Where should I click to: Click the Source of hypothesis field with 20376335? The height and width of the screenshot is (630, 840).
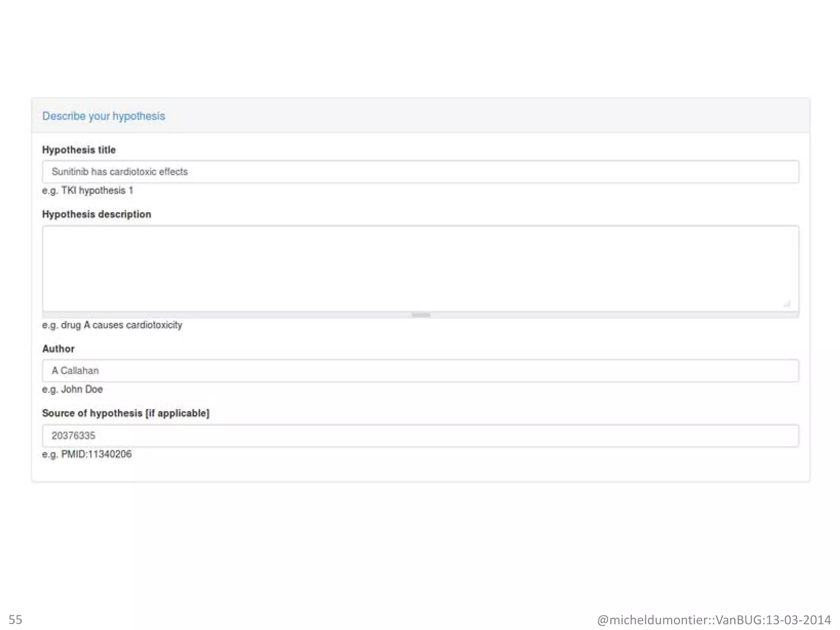(420, 436)
